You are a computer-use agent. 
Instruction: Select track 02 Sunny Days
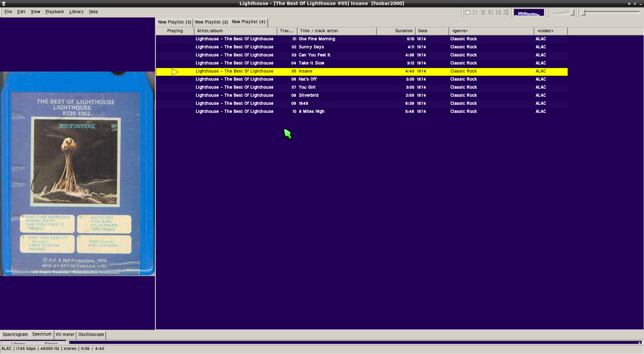[x=362, y=47]
